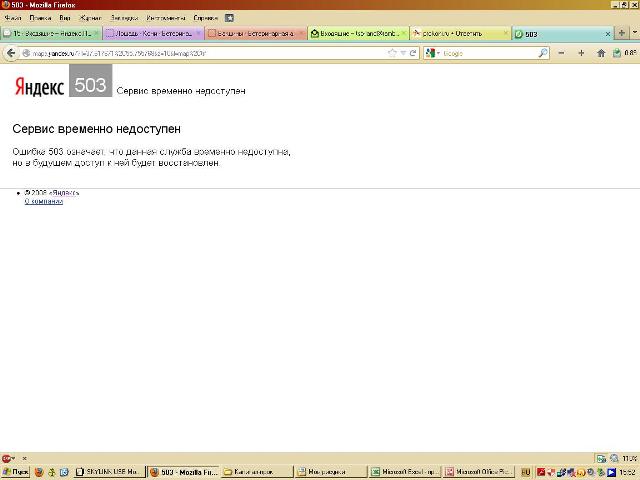The image size is (640, 480).
Task: Open the search engine selector dropdown
Action: tap(432, 53)
